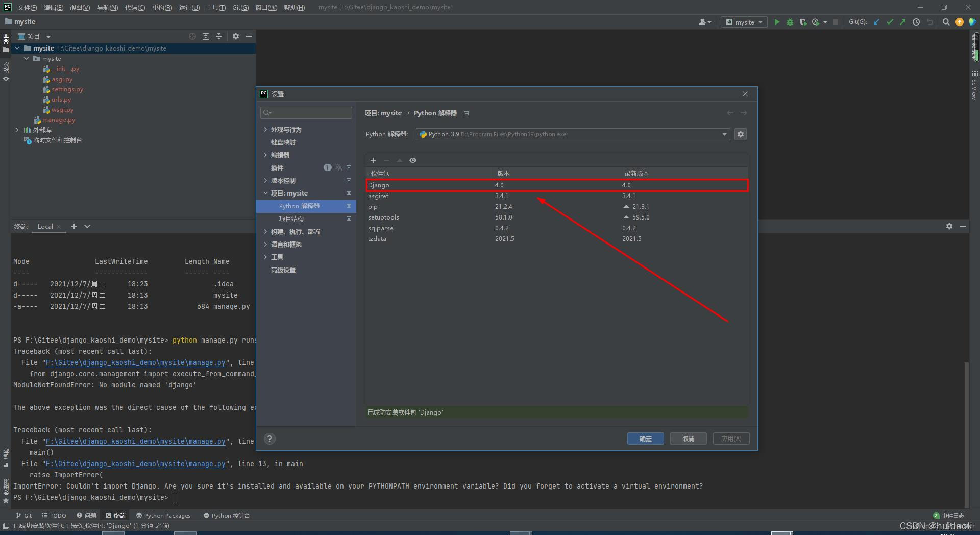The image size is (980, 535).
Task: Open Navigate menu
Action: pyautogui.click(x=107, y=7)
